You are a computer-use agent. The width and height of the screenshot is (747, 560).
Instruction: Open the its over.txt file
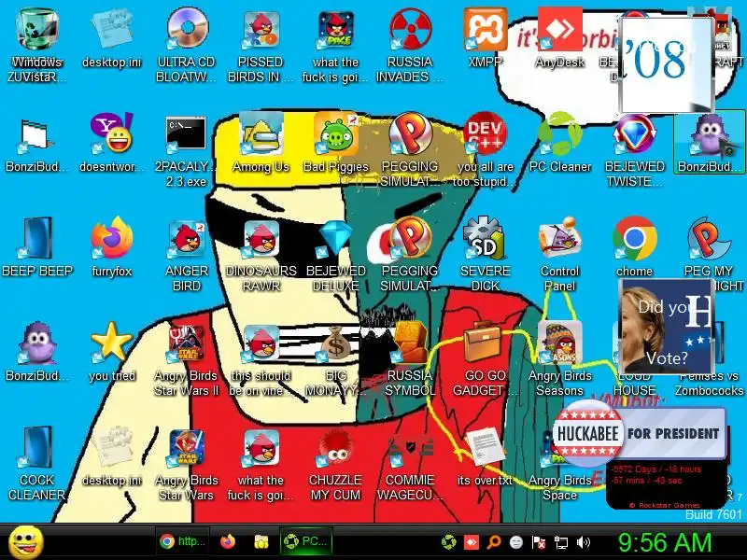pyautogui.click(x=485, y=448)
